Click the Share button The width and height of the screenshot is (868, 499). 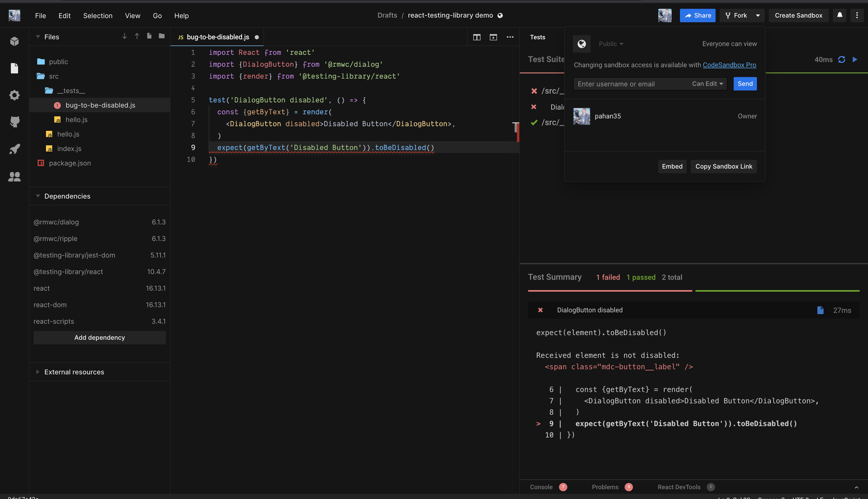(x=697, y=16)
